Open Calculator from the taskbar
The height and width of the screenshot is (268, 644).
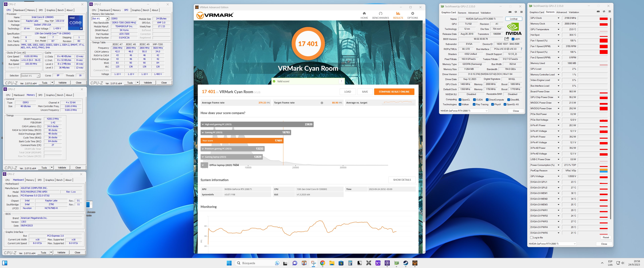tap(350, 263)
